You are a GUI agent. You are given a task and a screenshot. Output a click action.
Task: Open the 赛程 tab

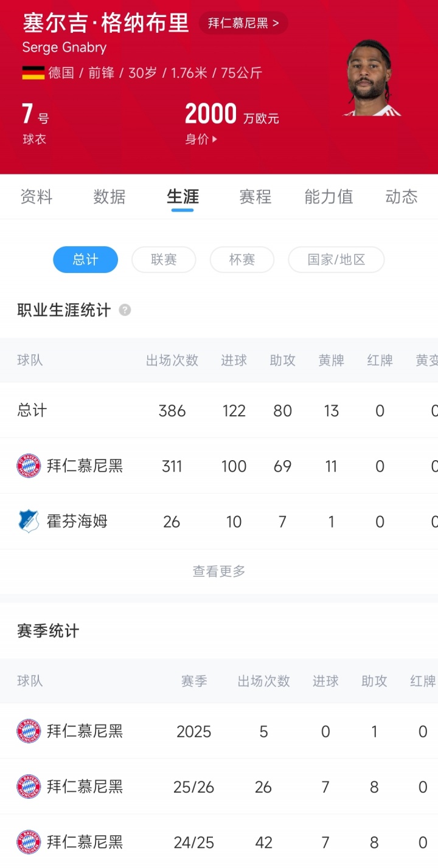tap(255, 197)
